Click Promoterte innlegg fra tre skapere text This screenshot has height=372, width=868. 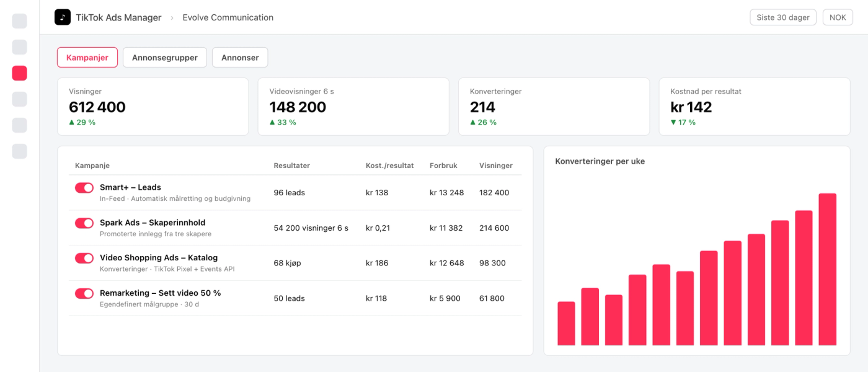pyautogui.click(x=156, y=234)
